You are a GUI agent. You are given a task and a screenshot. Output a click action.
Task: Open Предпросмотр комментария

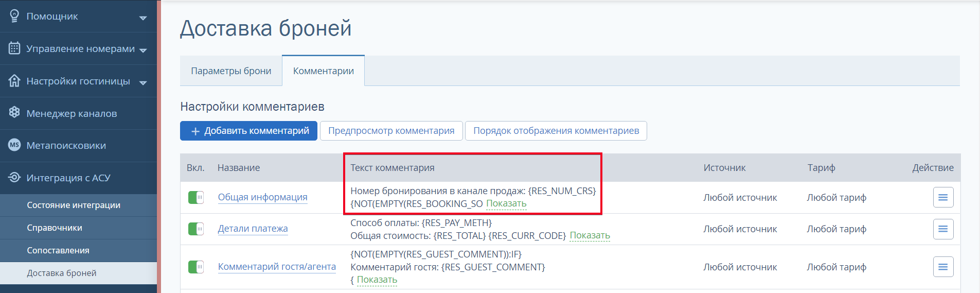pyautogui.click(x=391, y=131)
